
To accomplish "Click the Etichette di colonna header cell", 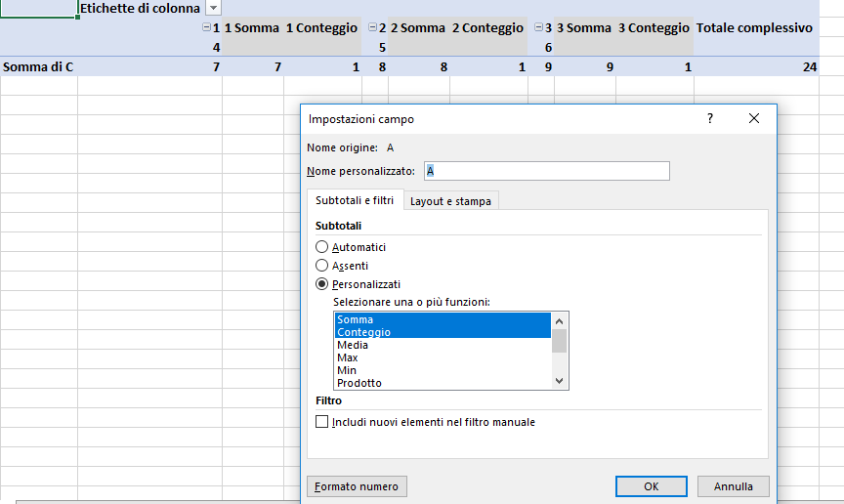I will point(140,8).
